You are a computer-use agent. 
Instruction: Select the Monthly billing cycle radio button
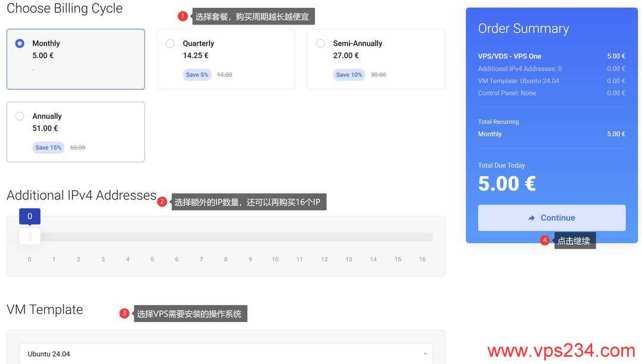pyautogui.click(x=20, y=43)
